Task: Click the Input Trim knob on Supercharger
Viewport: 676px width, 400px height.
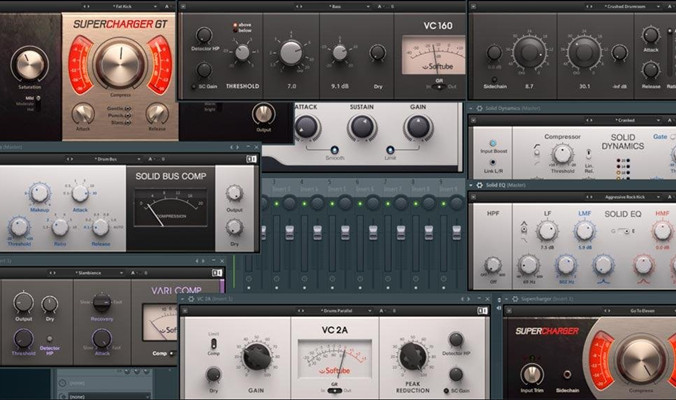Action: (x=532, y=375)
